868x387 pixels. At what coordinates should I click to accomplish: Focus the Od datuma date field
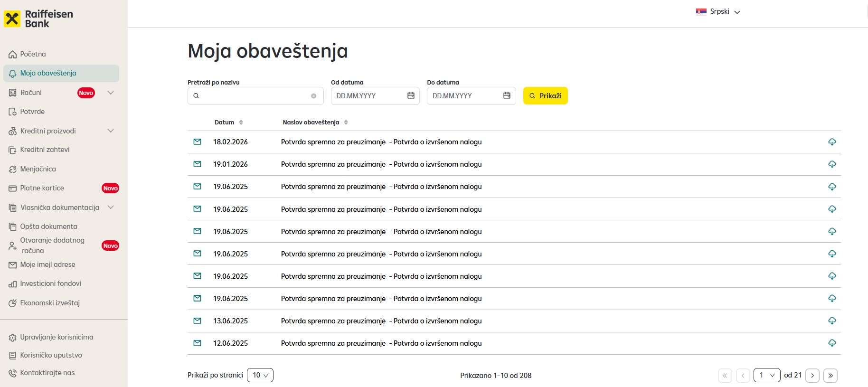(375, 96)
